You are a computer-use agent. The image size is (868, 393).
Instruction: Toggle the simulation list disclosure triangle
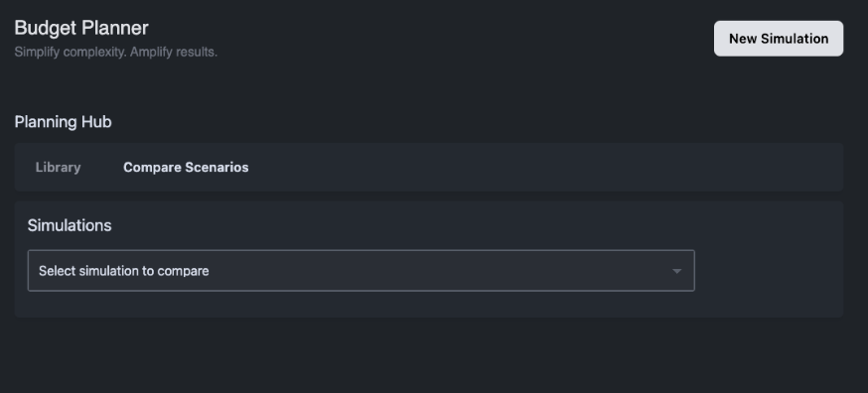(676, 271)
